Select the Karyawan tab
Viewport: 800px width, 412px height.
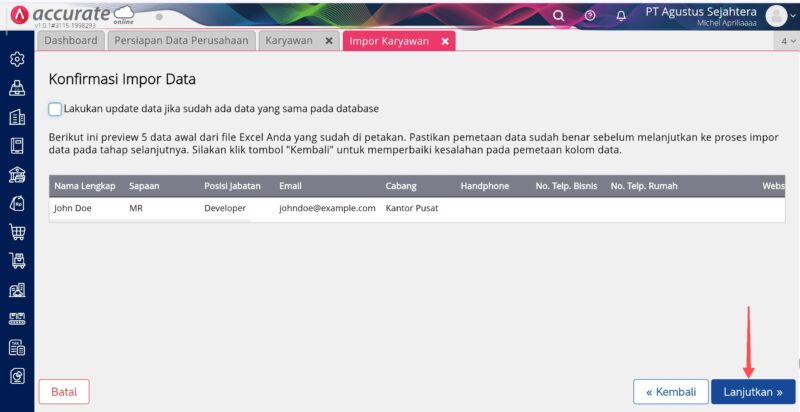(x=289, y=41)
